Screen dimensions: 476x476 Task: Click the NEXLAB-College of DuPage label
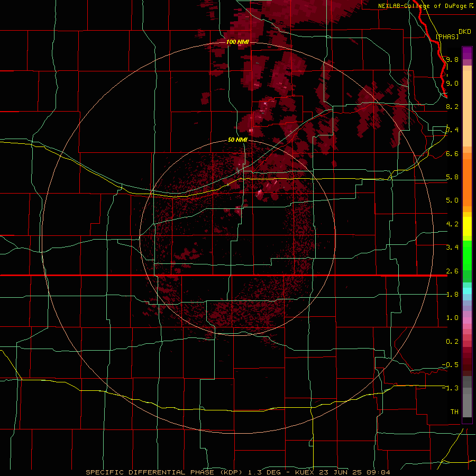[422, 6]
